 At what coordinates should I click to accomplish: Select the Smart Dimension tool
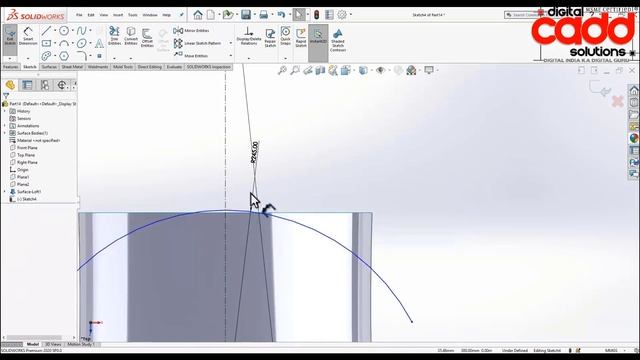tap(28, 36)
